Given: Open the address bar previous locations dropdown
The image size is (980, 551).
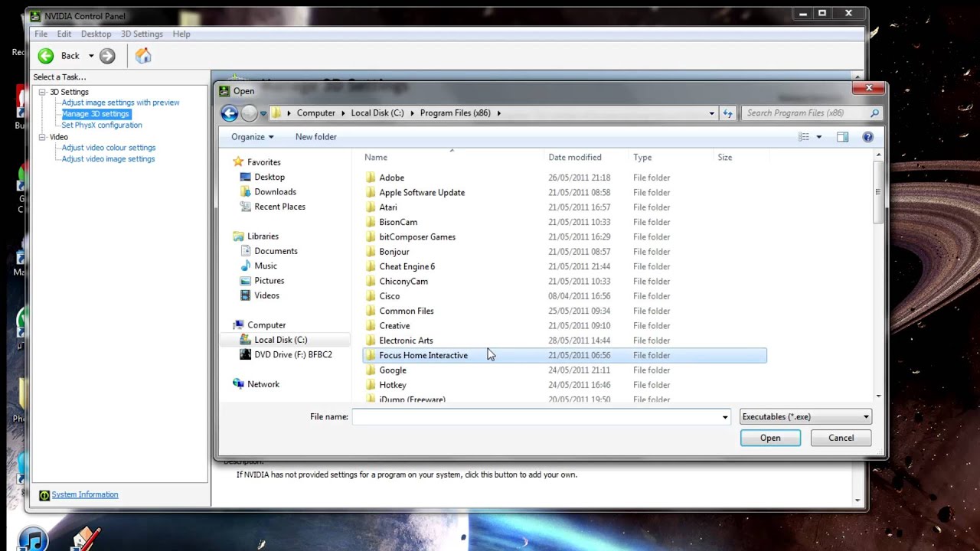Looking at the screenshot, I should 711,113.
